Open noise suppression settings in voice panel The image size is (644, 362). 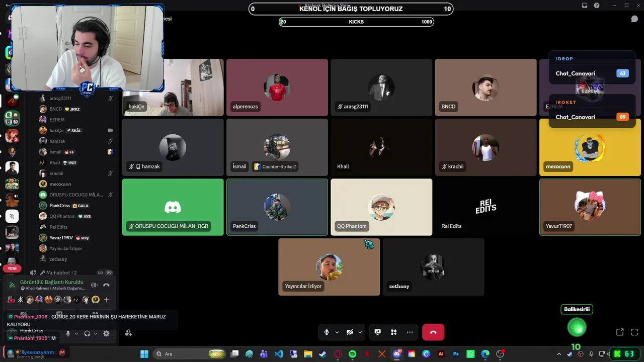[94, 285]
